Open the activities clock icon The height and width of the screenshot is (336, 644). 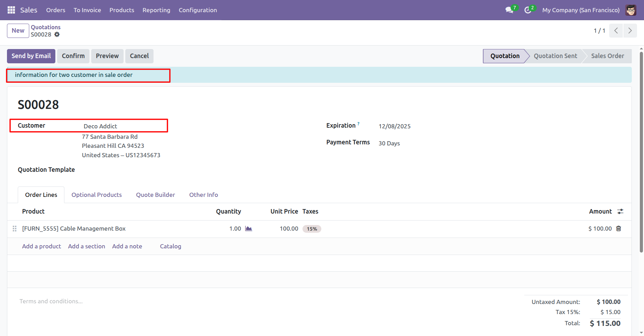tap(528, 10)
